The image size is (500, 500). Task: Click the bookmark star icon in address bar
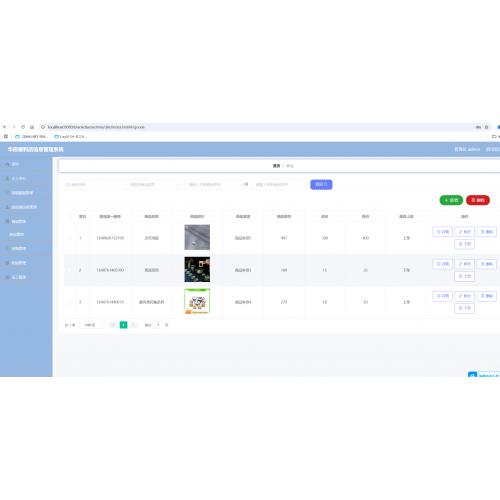(486, 127)
